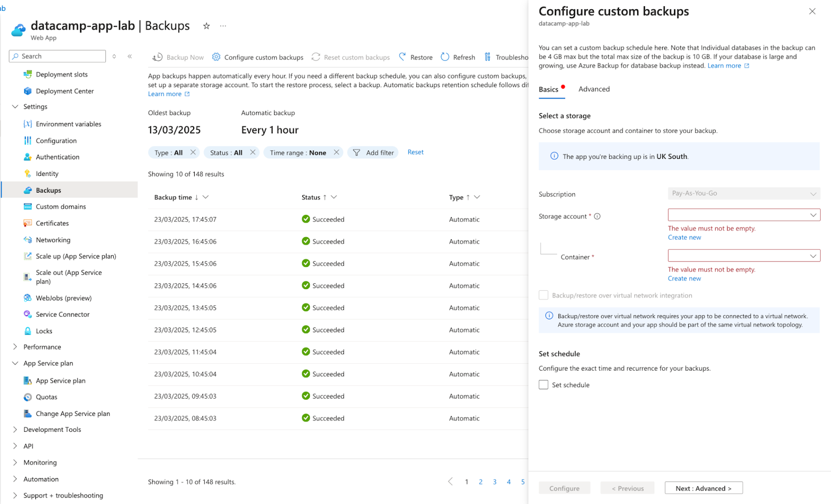Image resolution: width=831 pixels, height=504 pixels.
Task: Open Deployment Center icon
Action: tap(28, 91)
